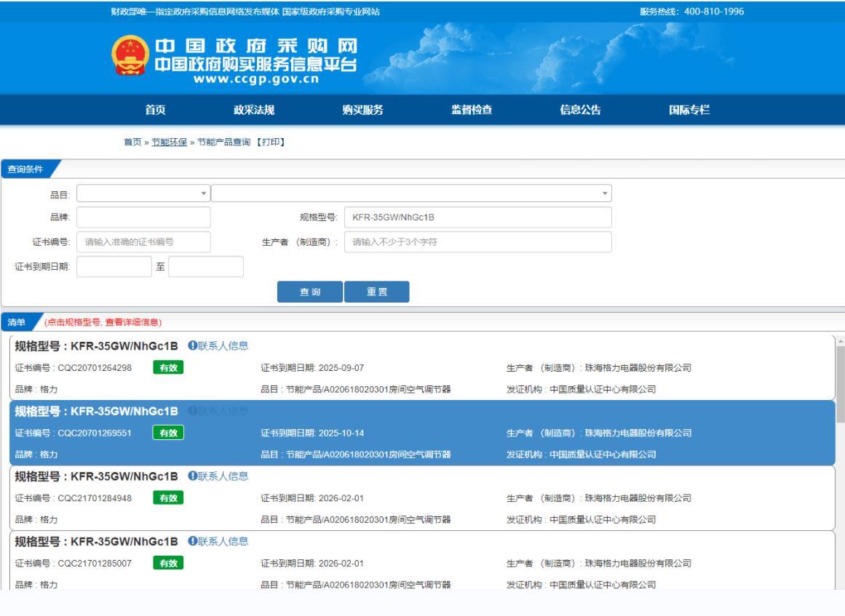Click the 品牌 brand input field
The width and height of the screenshot is (845, 616).
(143, 217)
